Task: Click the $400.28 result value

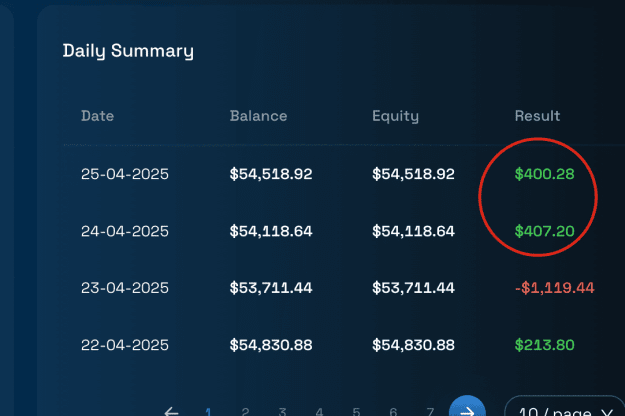Action: [x=544, y=174]
